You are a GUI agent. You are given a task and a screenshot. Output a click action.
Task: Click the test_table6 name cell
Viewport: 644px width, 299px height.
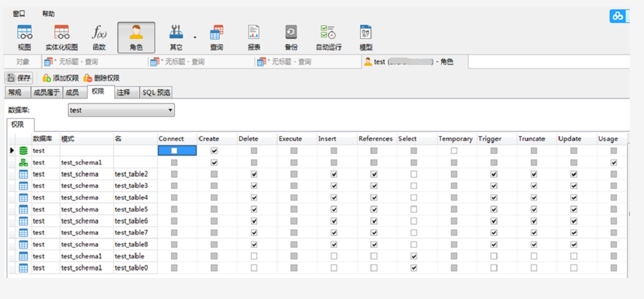[x=135, y=221]
